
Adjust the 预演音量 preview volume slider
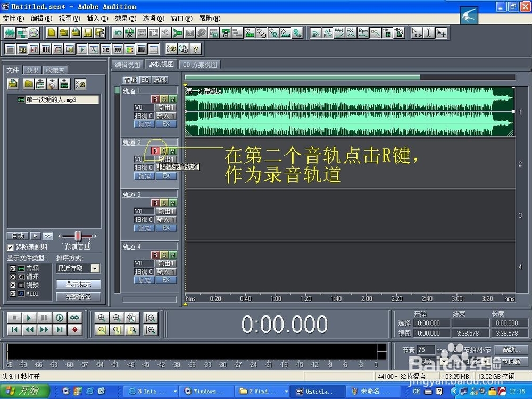(x=77, y=237)
